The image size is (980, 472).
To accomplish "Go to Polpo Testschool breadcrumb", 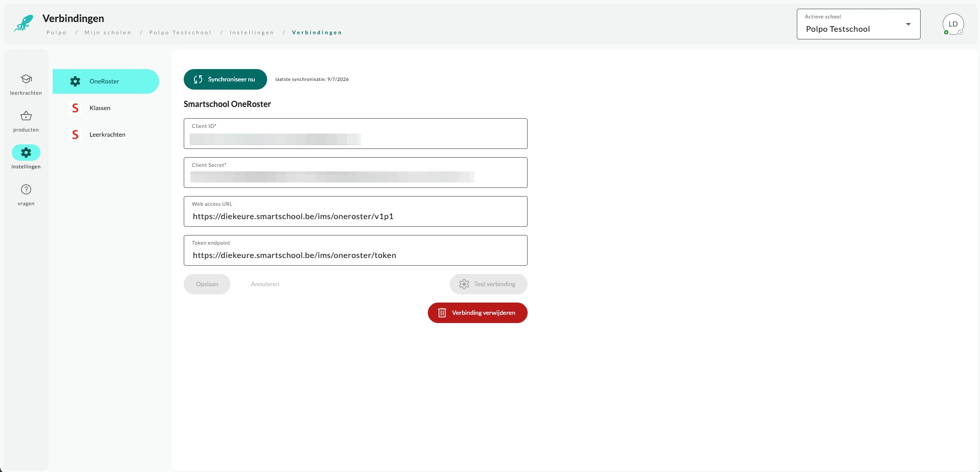I will tap(180, 33).
